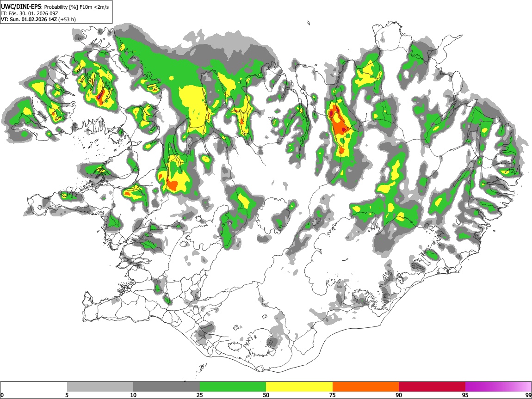Click the red 90–95% legend swatch

(x=432, y=387)
